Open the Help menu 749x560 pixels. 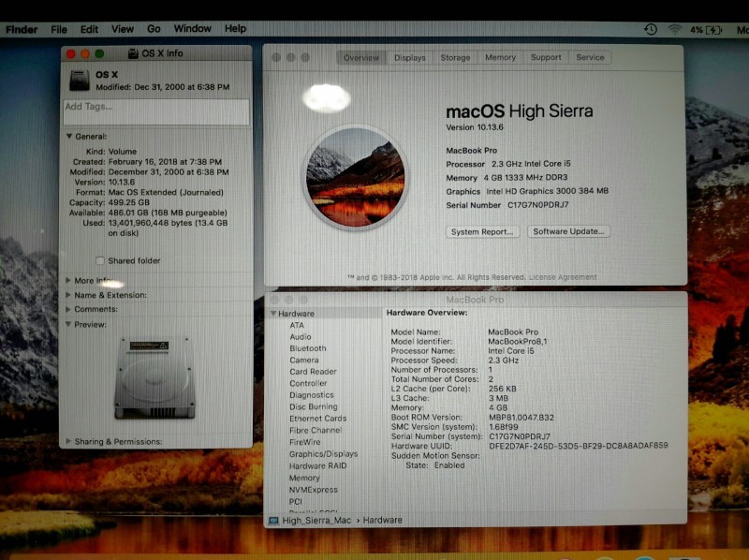[x=236, y=29]
